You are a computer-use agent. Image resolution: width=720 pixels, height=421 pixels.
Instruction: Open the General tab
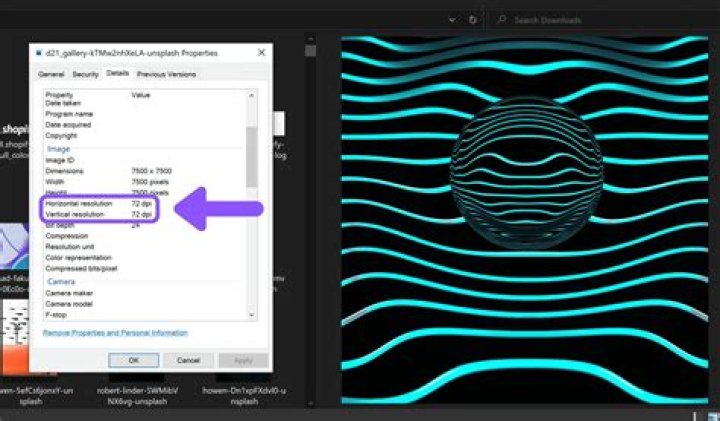click(51, 74)
